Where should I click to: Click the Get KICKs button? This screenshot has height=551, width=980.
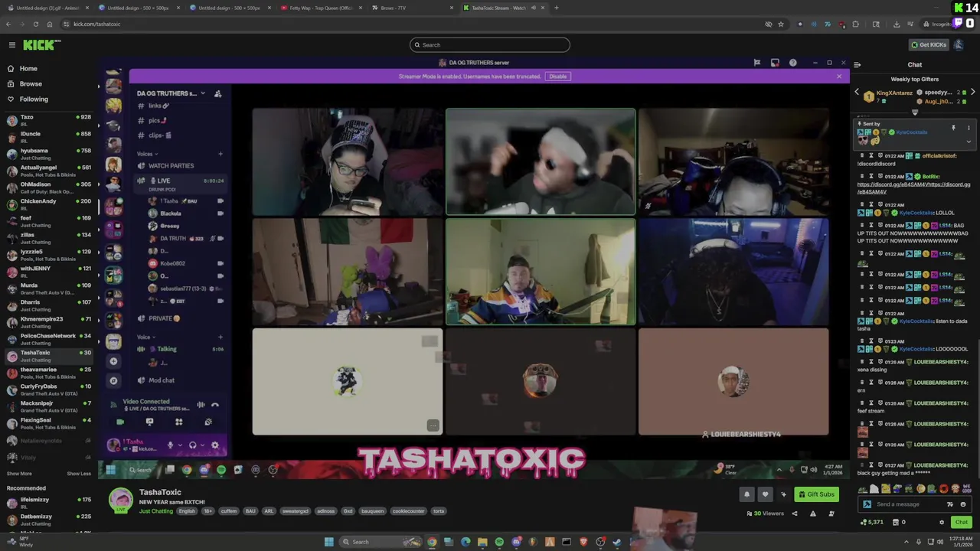point(928,44)
